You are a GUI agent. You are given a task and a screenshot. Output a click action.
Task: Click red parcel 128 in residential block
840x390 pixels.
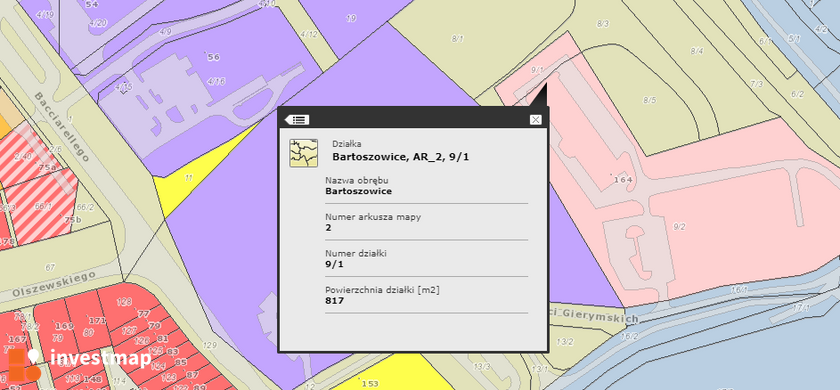coord(124,302)
